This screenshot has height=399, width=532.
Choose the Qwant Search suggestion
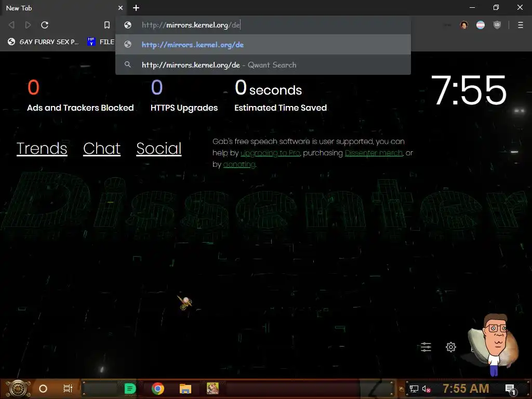click(263, 65)
